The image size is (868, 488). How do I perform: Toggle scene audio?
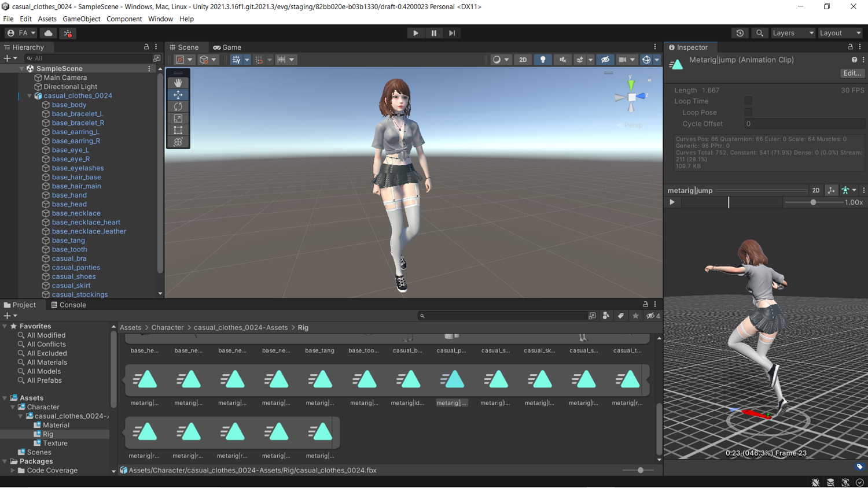[x=562, y=60]
